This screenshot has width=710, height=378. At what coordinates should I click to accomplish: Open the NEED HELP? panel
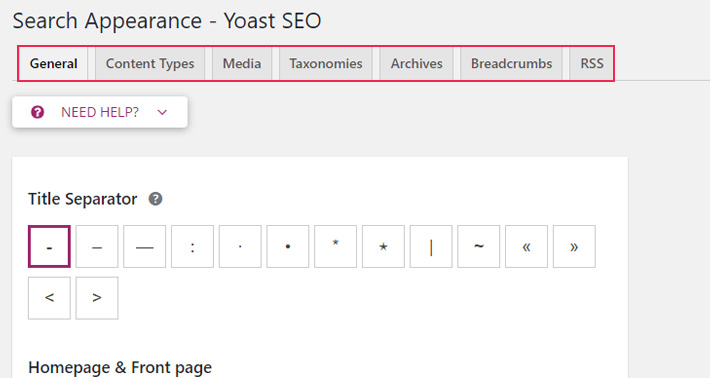point(100,112)
